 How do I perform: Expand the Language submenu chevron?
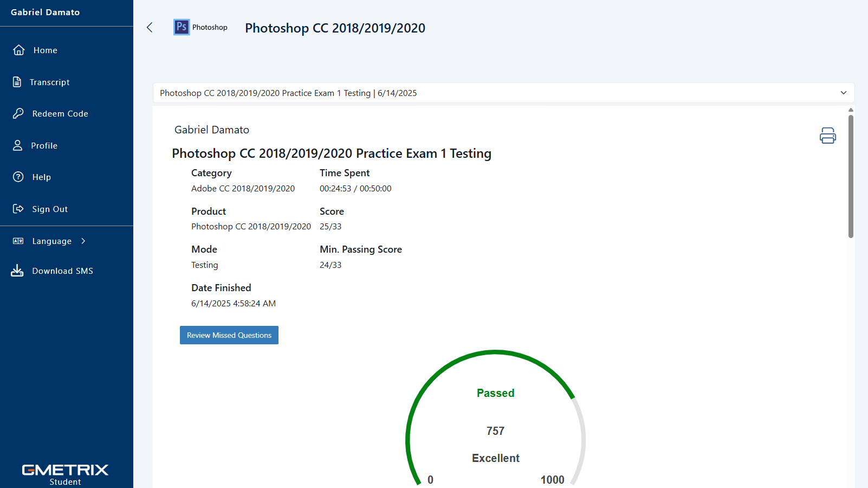coord(83,241)
